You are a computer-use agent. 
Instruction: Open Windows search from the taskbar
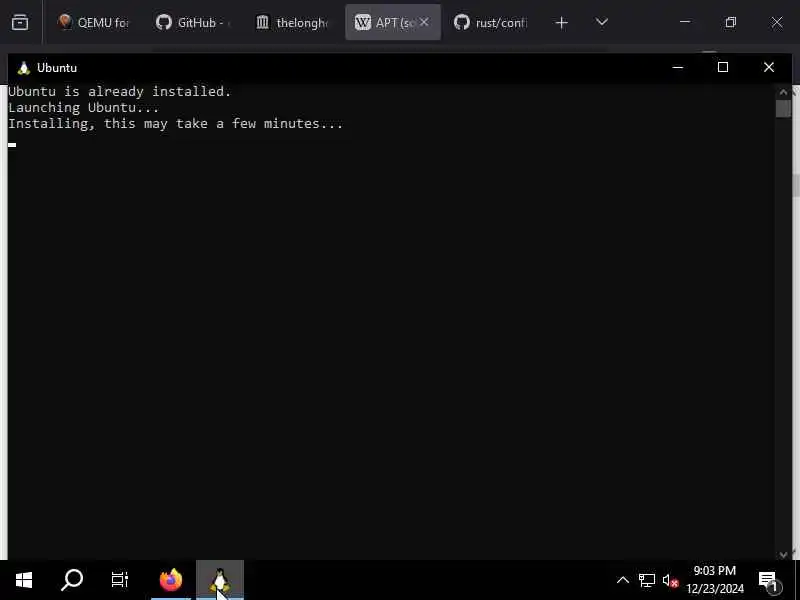[x=72, y=580]
